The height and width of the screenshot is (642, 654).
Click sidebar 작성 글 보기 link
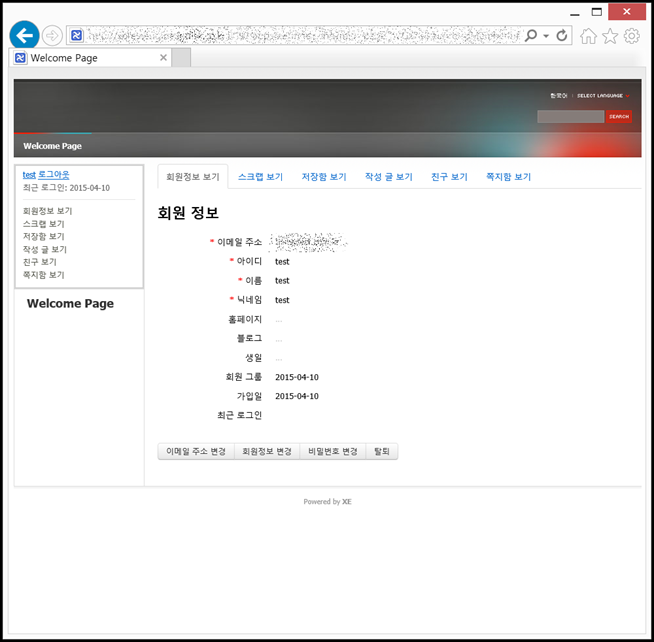coord(45,249)
